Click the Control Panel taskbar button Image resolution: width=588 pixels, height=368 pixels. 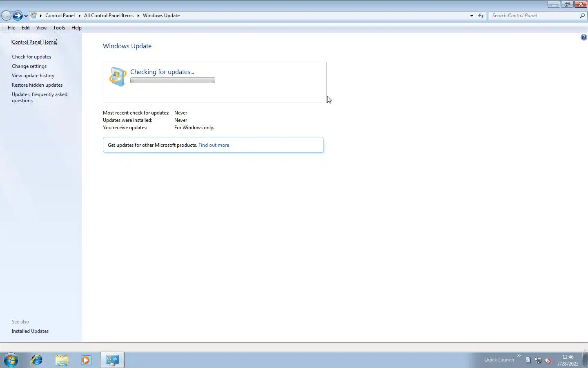[x=112, y=360]
